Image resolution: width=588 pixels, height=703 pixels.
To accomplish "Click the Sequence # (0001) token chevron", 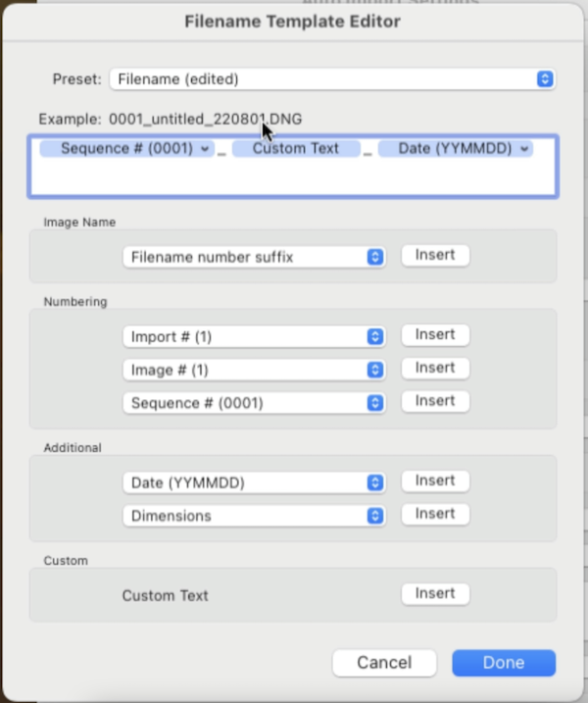I will click(x=204, y=149).
